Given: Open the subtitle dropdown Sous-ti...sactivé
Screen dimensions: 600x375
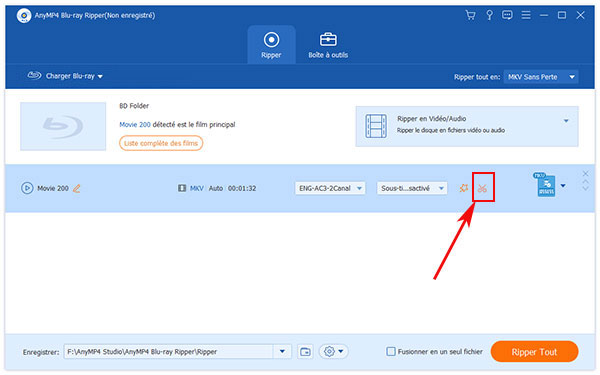Looking at the screenshot, I should point(412,188).
